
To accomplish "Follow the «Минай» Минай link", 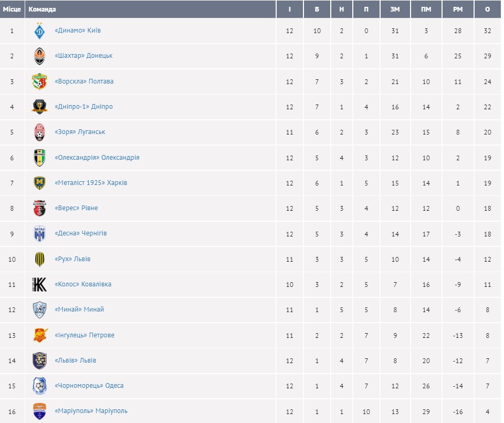I will click(79, 309).
